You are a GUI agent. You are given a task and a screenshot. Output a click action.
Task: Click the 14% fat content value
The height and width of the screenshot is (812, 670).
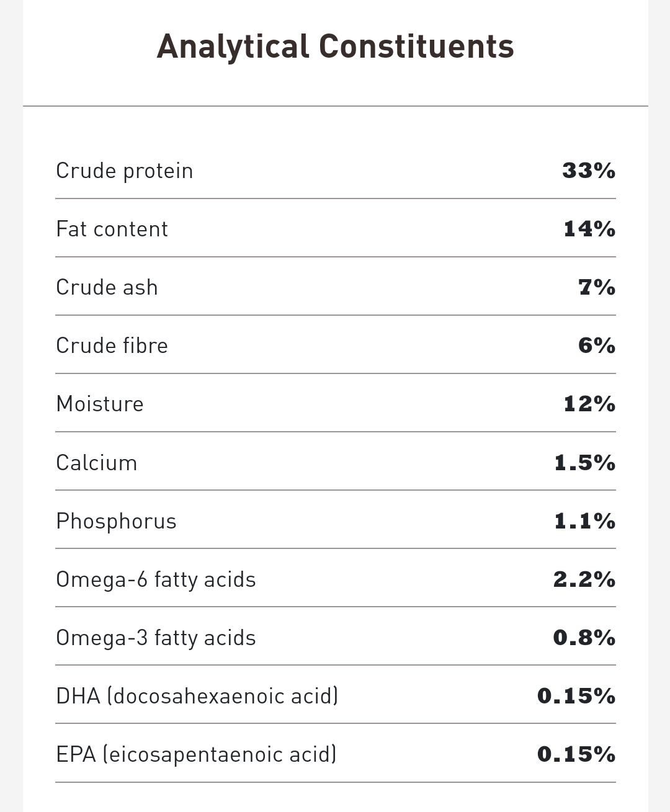tap(589, 229)
